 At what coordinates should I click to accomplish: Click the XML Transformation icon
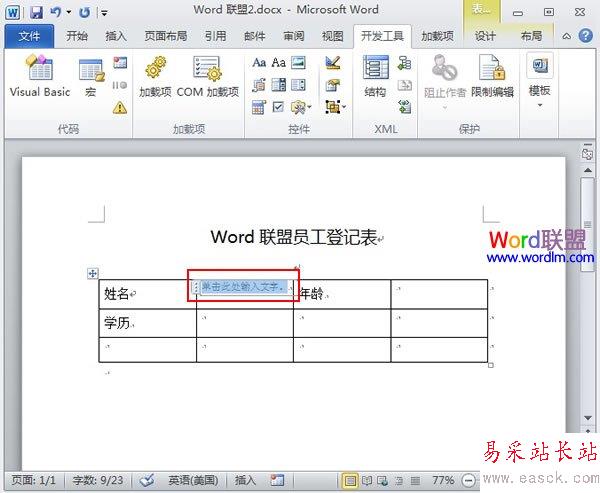[x=404, y=85]
